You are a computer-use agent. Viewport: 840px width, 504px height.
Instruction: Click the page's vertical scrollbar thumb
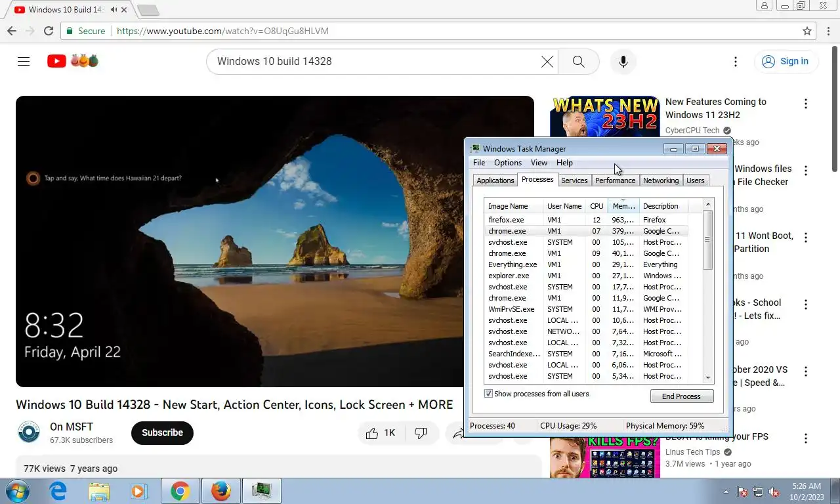tap(835, 108)
